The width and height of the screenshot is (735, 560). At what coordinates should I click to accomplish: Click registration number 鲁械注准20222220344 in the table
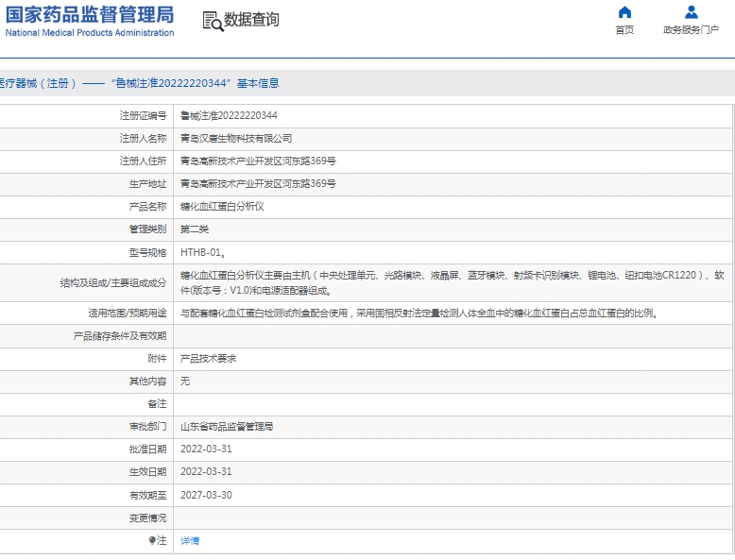[x=229, y=116]
